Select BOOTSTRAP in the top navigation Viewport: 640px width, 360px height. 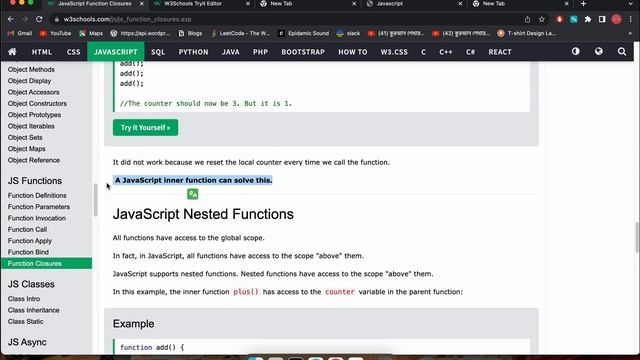(303, 52)
